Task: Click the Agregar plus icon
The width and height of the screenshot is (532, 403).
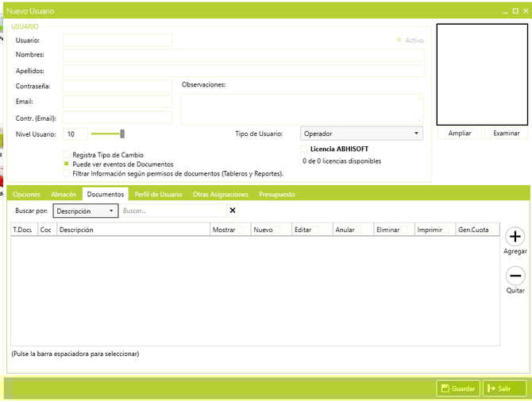Action: 515,236
